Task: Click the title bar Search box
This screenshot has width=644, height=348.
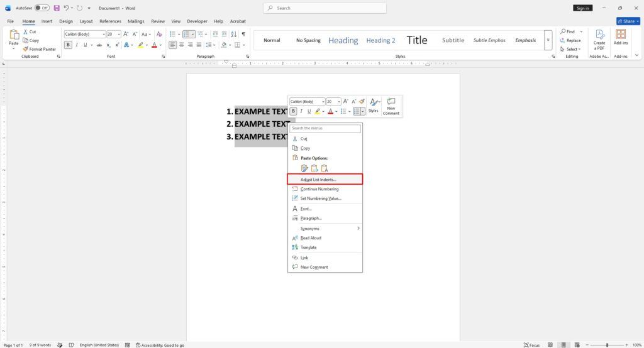Action: (x=325, y=8)
